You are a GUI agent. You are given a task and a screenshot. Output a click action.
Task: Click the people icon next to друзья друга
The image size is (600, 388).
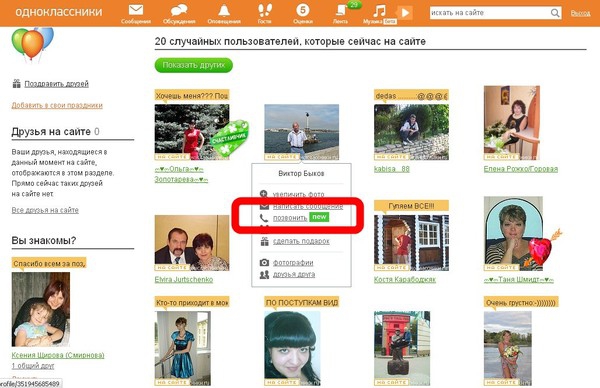[x=264, y=274]
